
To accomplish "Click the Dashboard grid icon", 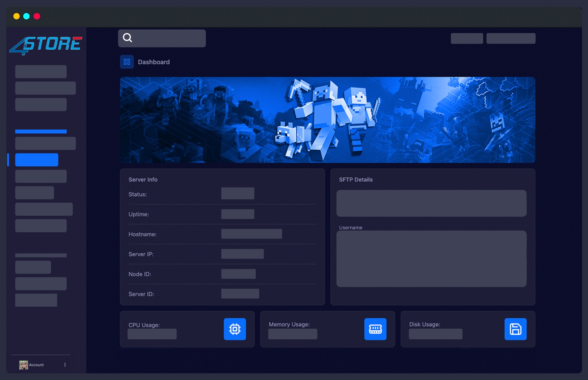I will pos(127,62).
